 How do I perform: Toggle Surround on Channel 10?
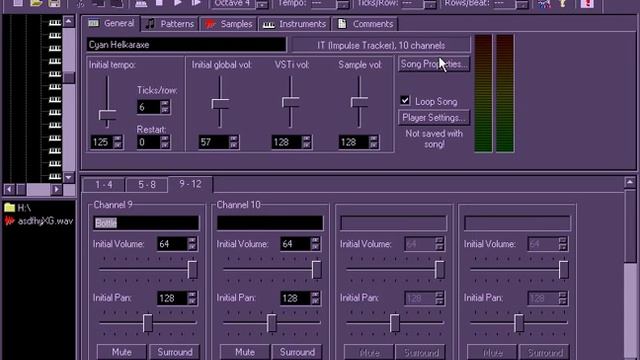[x=297, y=352]
